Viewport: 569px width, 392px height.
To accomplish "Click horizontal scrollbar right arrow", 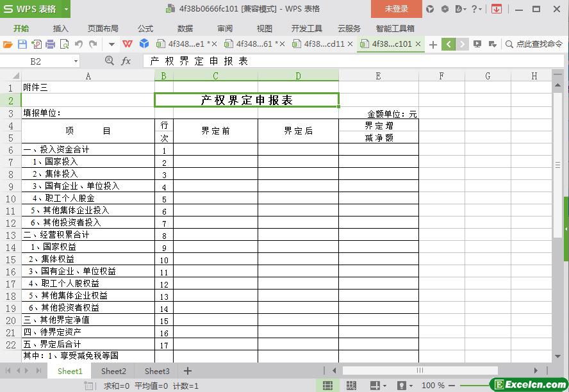I will point(536,371).
